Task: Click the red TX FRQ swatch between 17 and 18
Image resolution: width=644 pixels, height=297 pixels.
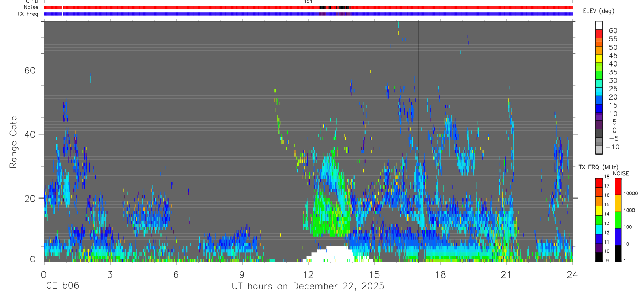Action: coord(599,182)
